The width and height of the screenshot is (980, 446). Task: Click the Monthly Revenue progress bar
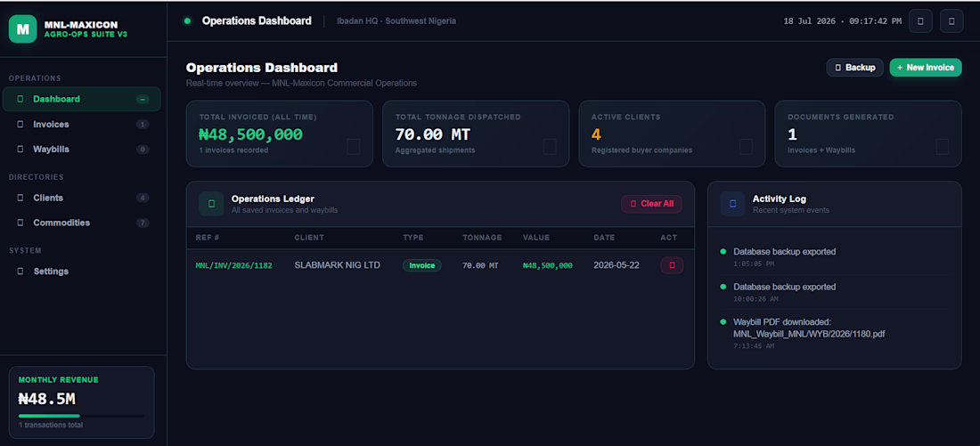pos(81,416)
